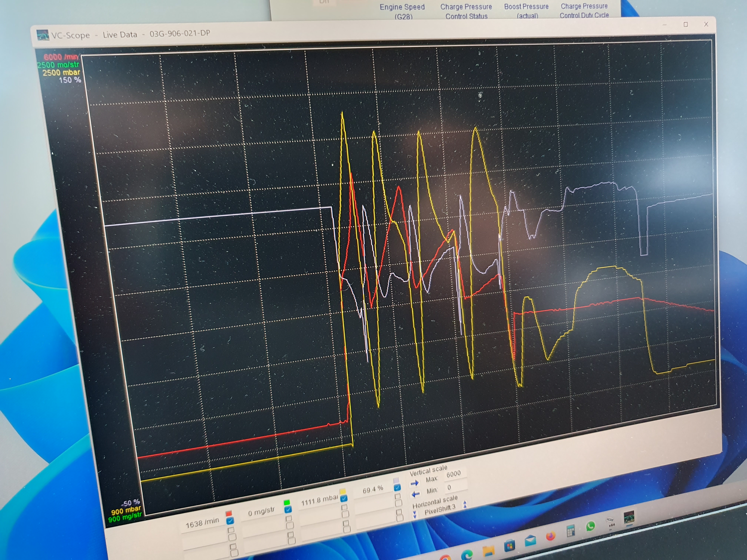Open WhatsApp from the taskbar
747x560 pixels.
[x=590, y=526]
